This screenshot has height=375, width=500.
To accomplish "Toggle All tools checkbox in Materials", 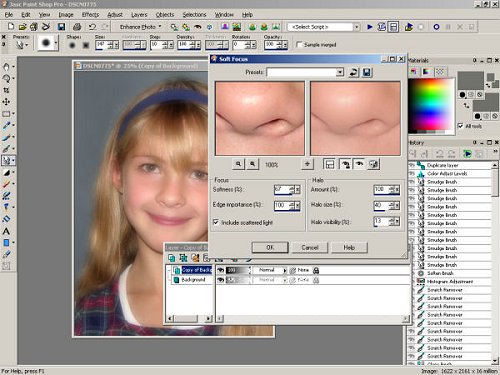I will 460,126.
